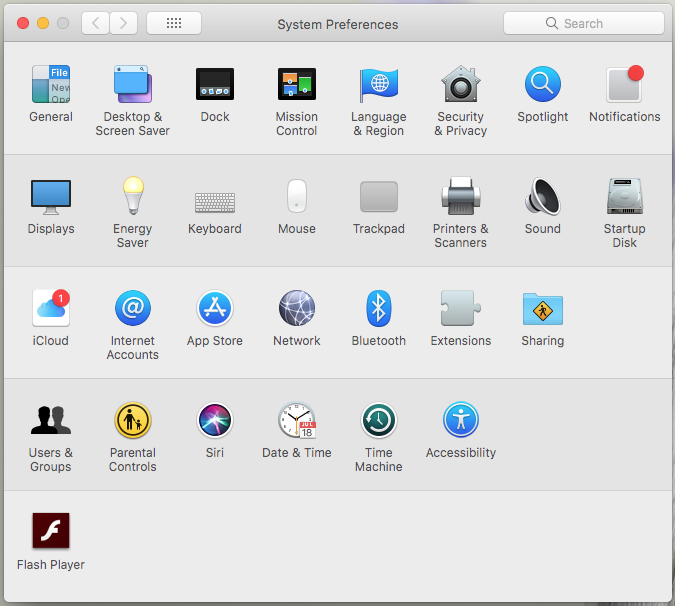Open Bluetooth preferences
675x606 pixels.
(x=379, y=308)
